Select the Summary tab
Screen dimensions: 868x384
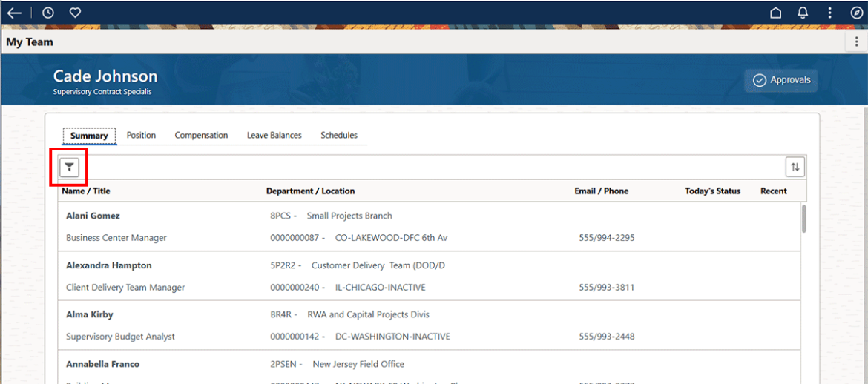[89, 136]
